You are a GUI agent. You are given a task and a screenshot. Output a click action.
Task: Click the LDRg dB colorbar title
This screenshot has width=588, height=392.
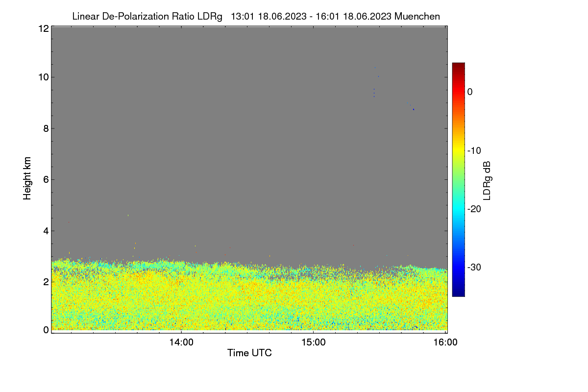(x=487, y=179)
